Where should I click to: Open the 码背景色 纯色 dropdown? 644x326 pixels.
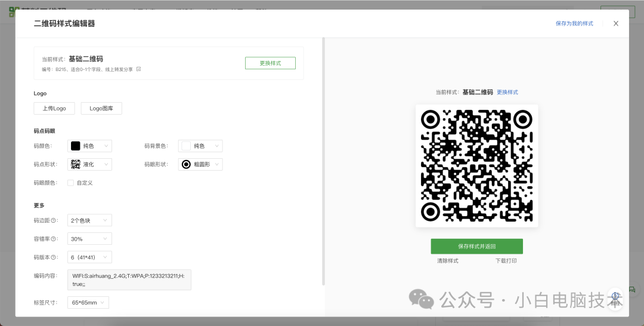200,146
